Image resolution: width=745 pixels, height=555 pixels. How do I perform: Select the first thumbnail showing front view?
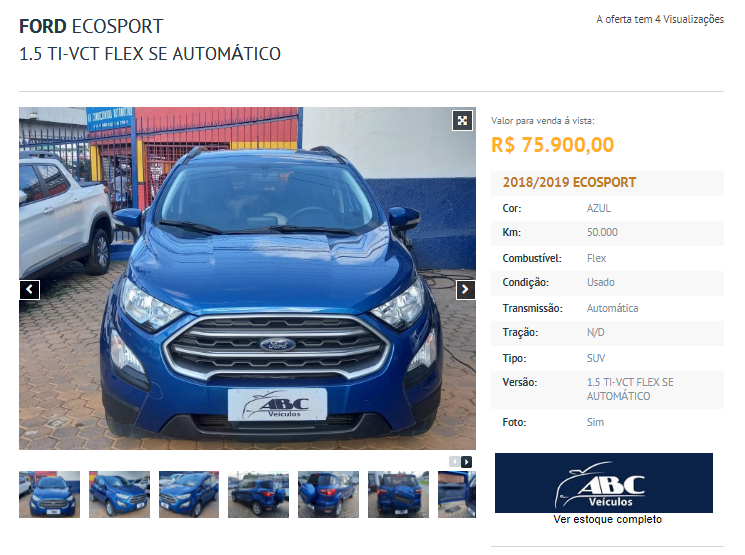point(49,494)
